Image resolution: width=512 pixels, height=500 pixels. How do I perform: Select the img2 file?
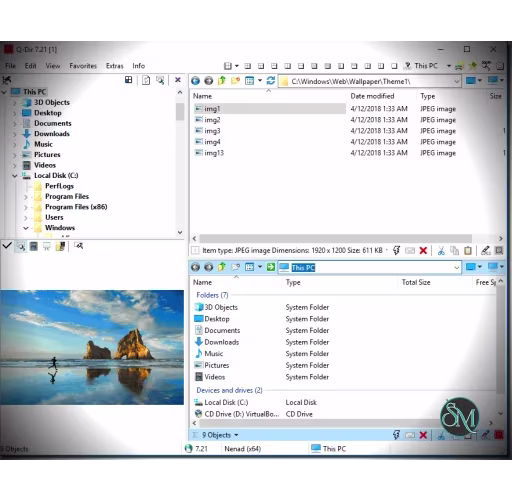point(212,120)
